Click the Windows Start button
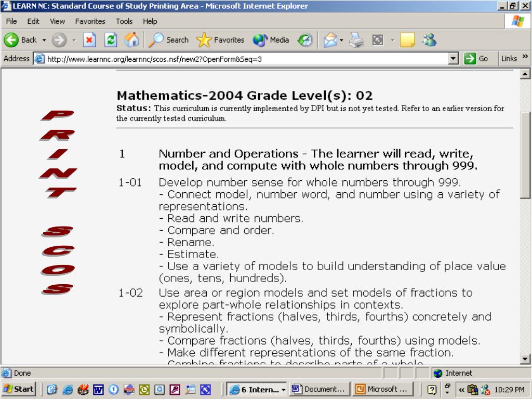The image size is (532, 399). (19, 389)
